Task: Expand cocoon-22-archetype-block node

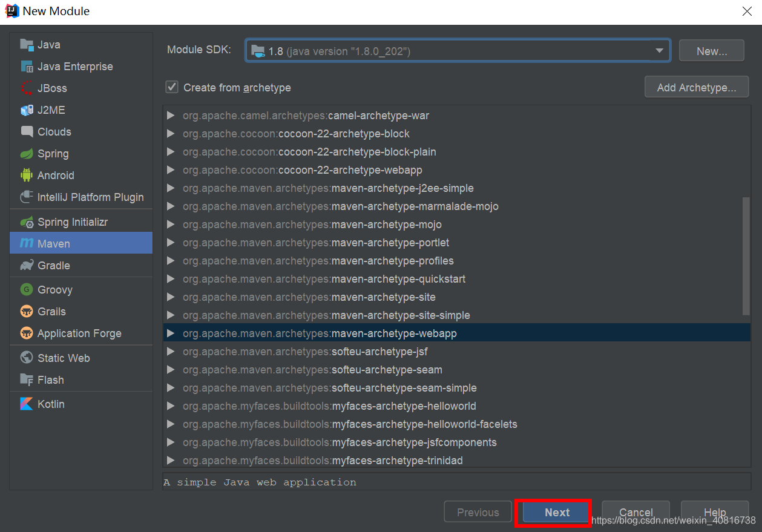Action: [x=171, y=134]
